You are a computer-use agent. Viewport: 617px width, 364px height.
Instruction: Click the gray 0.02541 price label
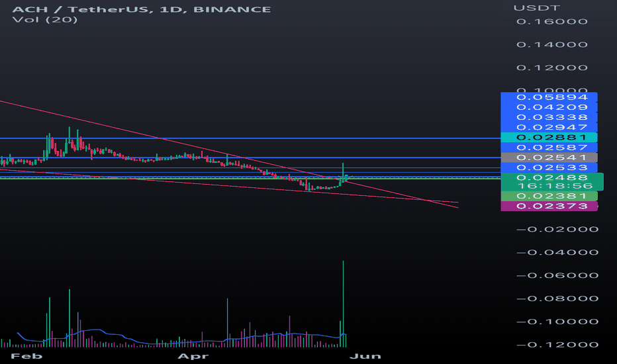click(x=549, y=158)
